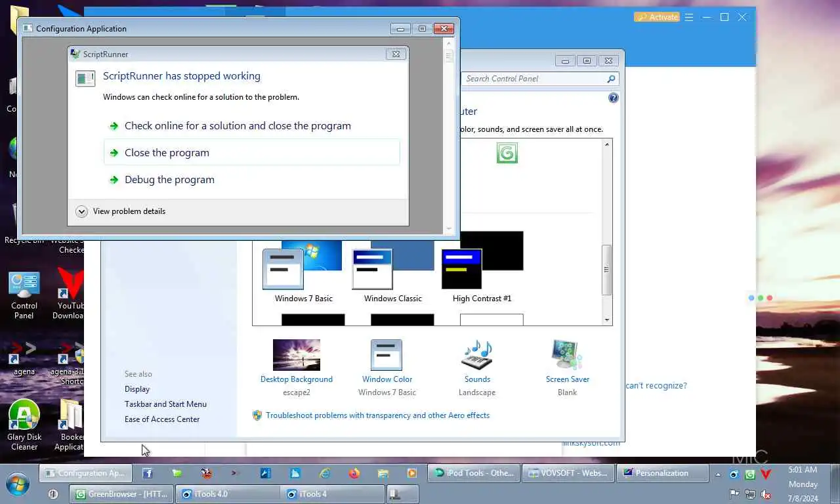Switch to VOVSOFT taskbar button
Image resolution: width=840 pixels, height=504 pixels.
(x=568, y=473)
